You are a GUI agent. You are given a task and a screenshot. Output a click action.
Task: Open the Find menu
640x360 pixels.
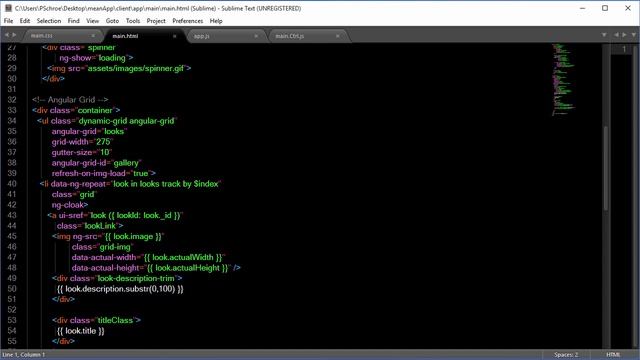point(73,21)
